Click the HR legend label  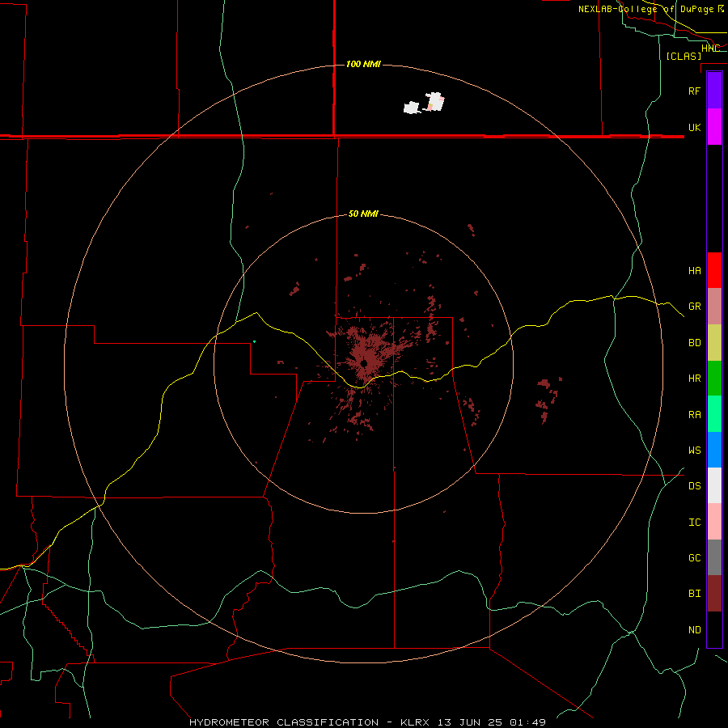[x=694, y=379]
